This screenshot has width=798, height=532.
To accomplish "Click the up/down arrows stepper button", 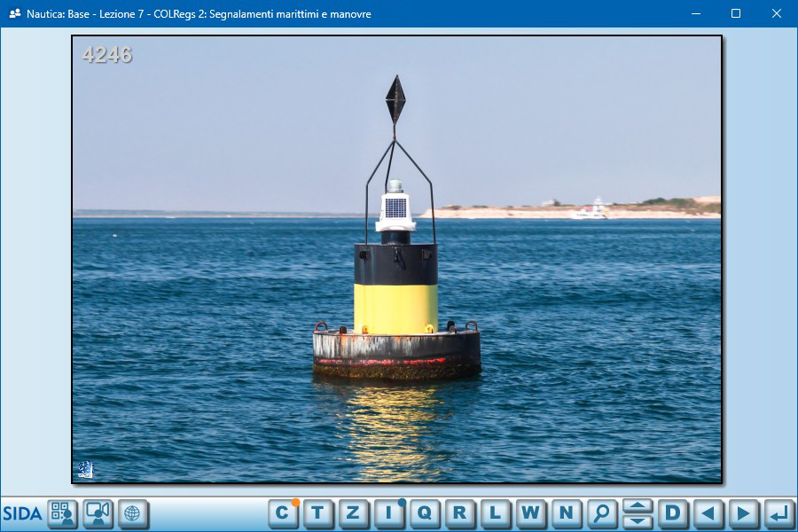I will click(637, 512).
